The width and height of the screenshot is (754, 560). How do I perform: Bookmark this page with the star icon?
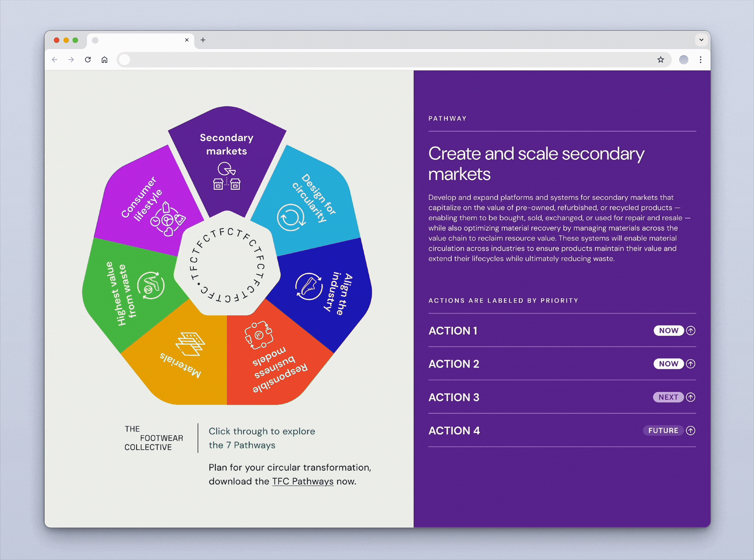point(660,60)
